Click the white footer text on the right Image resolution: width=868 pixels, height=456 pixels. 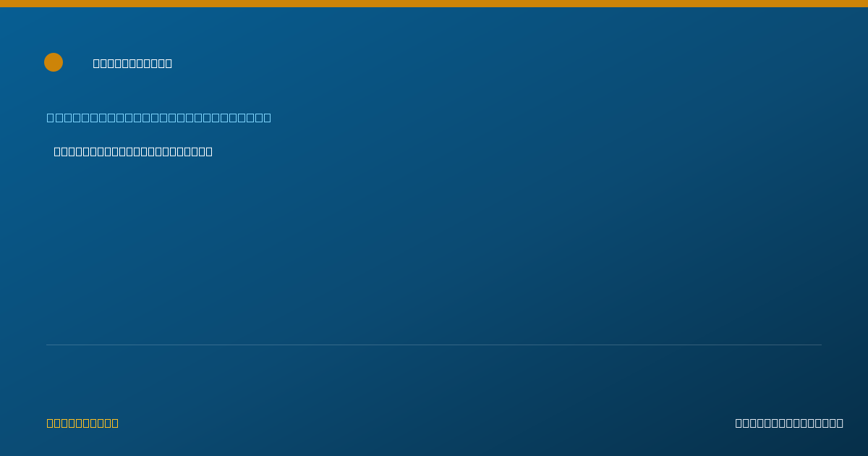789,423
